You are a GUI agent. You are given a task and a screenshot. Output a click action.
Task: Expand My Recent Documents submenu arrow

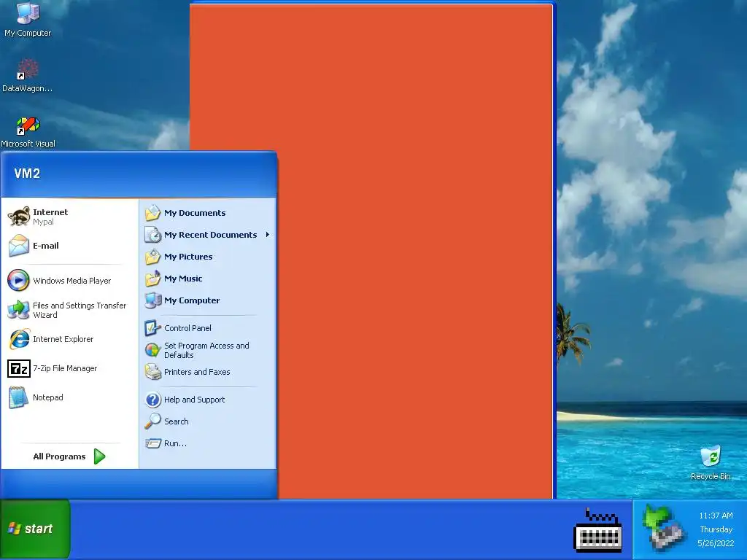(x=268, y=235)
